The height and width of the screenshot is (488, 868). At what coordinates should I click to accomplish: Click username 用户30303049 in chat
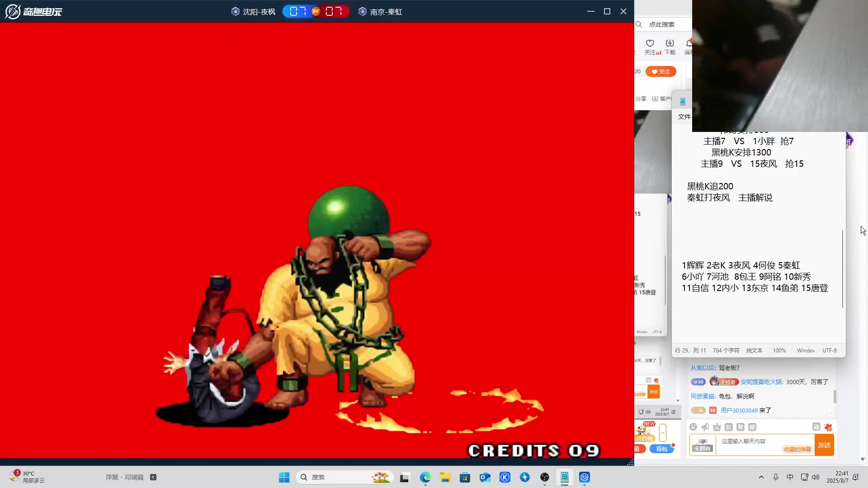pos(739,410)
